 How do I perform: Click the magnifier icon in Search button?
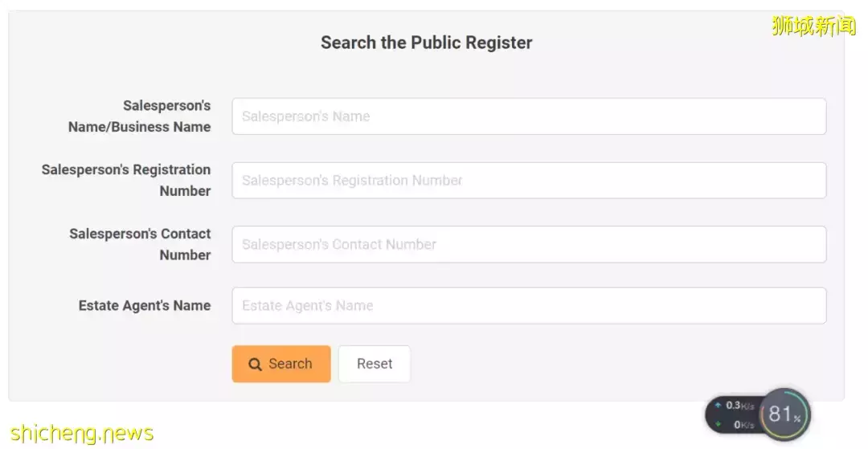[x=256, y=365]
